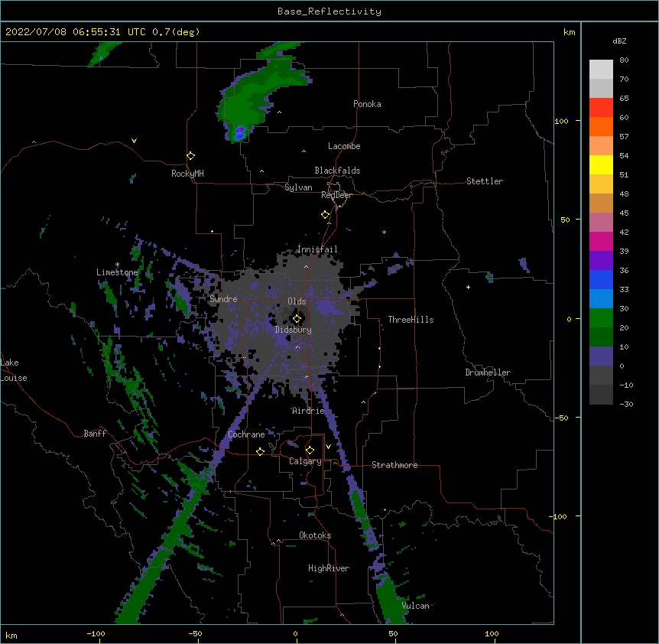Click the Olds city label
659x644 pixels.
point(297,301)
